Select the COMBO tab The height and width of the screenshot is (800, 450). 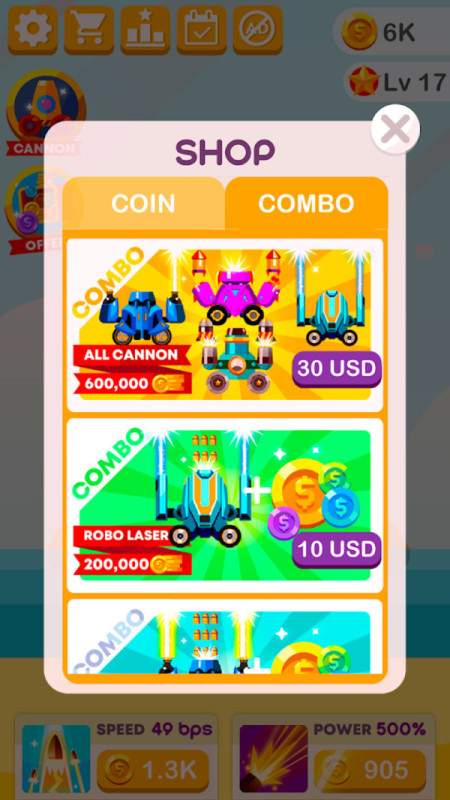point(306,203)
